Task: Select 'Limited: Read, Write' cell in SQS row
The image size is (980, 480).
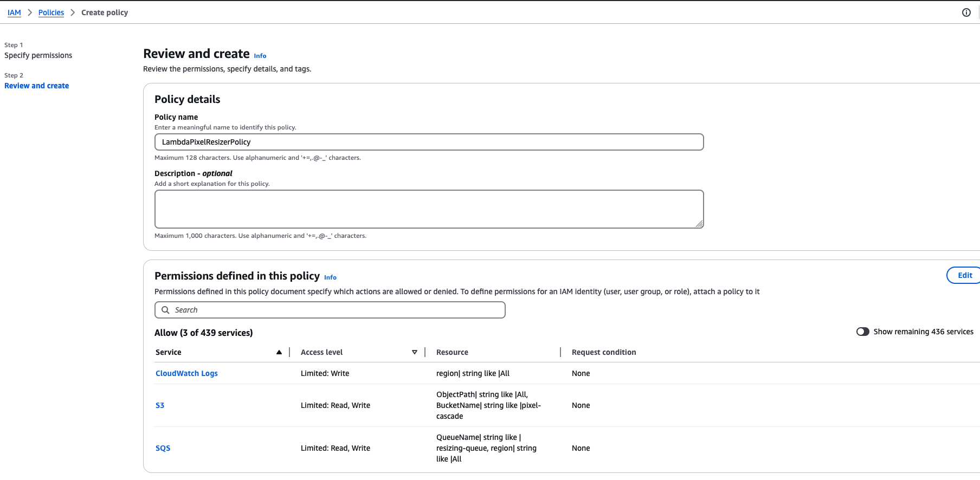Action: click(x=335, y=448)
